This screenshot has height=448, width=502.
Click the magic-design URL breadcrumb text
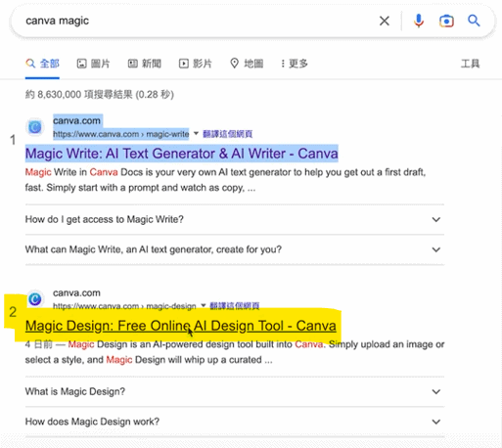click(124, 306)
